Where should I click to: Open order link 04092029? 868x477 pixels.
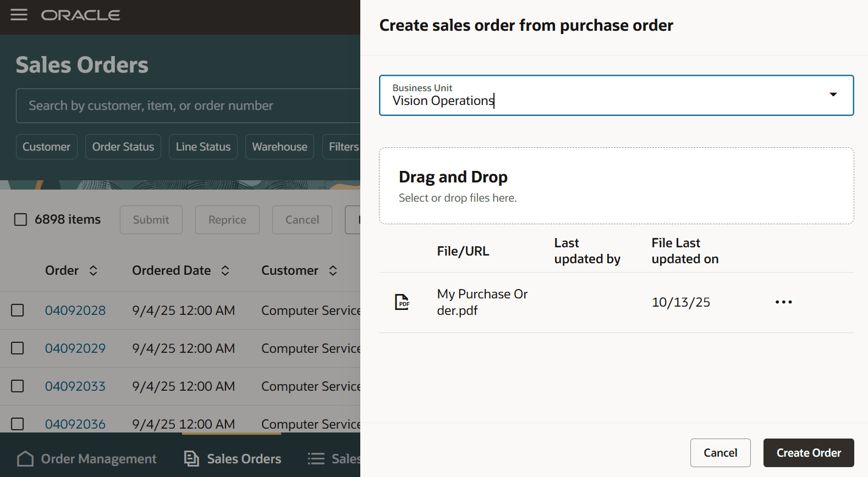click(x=75, y=348)
